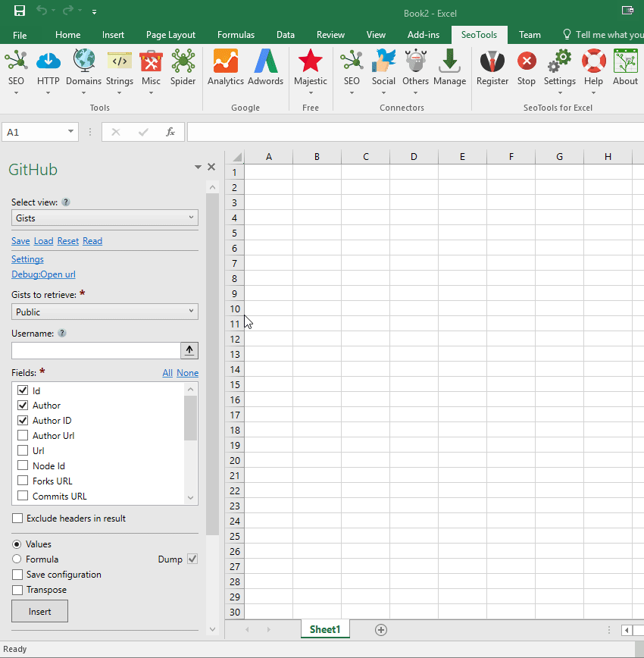Open the SEO connectors icon
The width and height of the screenshot is (644, 658).
(x=352, y=61)
